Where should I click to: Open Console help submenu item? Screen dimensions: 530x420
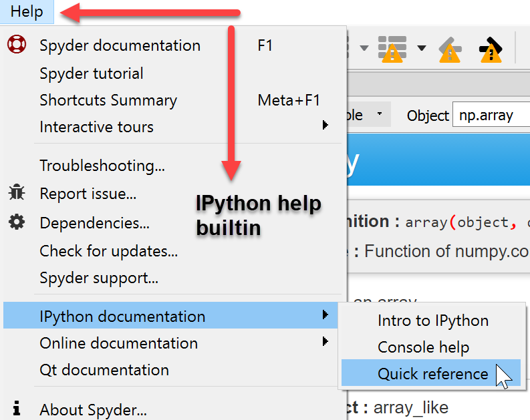tap(431, 347)
